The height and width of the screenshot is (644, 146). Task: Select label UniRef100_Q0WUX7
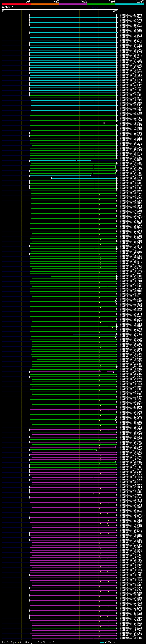[131, 166]
